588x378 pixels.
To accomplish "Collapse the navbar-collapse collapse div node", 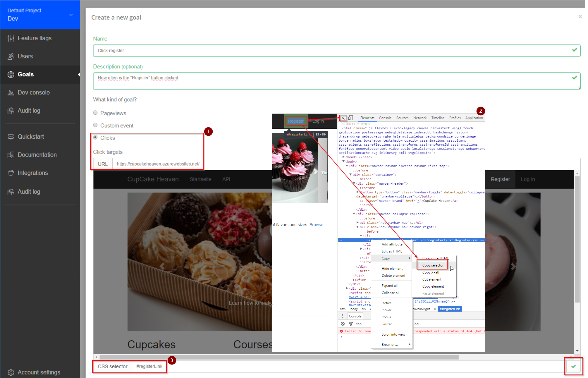I will tap(354, 214).
